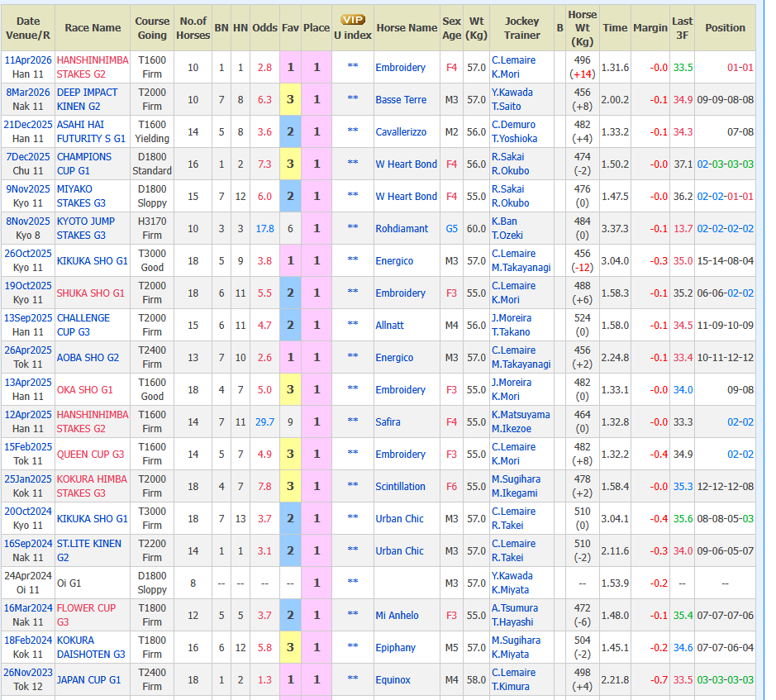Image resolution: width=776 pixels, height=700 pixels.
Task: Click pink Fav 1 cell in Japan Cup row
Action: coord(290,679)
